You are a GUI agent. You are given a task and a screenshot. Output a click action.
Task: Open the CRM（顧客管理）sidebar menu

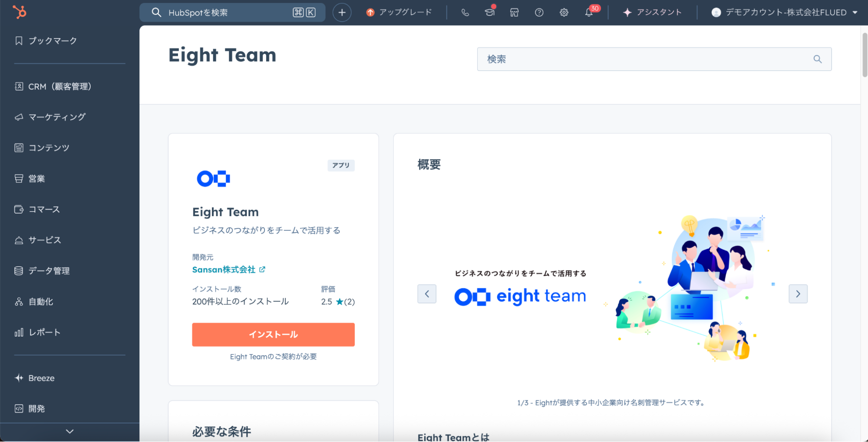coord(59,86)
